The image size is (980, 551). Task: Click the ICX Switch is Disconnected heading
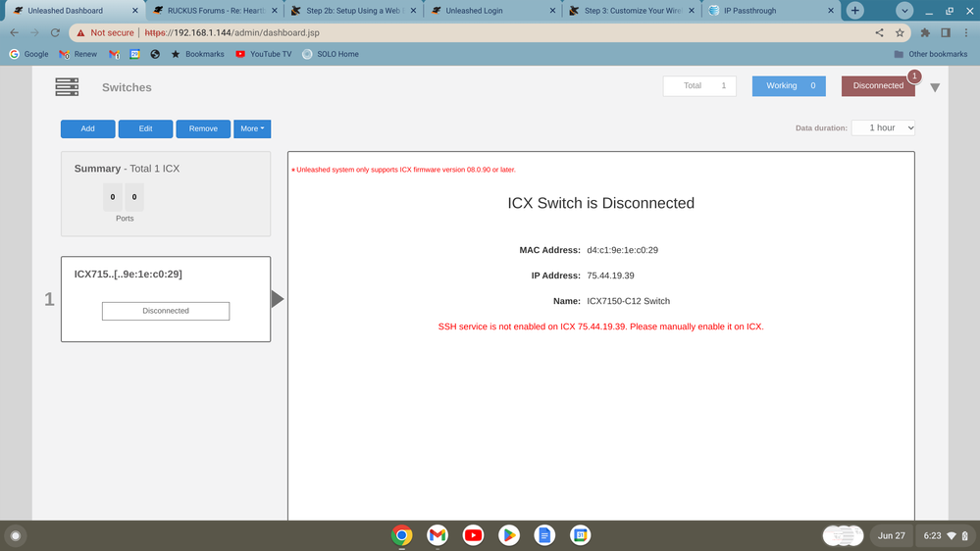[600, 203]
